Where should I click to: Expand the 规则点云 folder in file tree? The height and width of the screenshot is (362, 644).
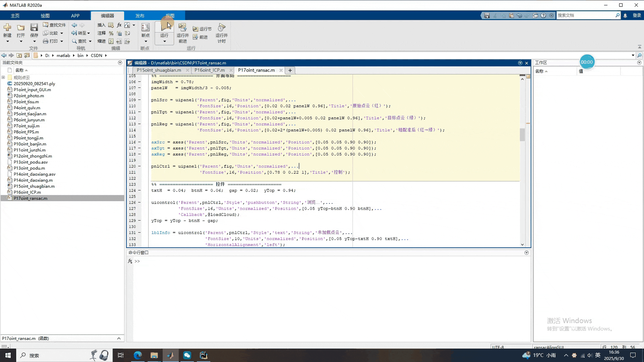pos(3,78)
